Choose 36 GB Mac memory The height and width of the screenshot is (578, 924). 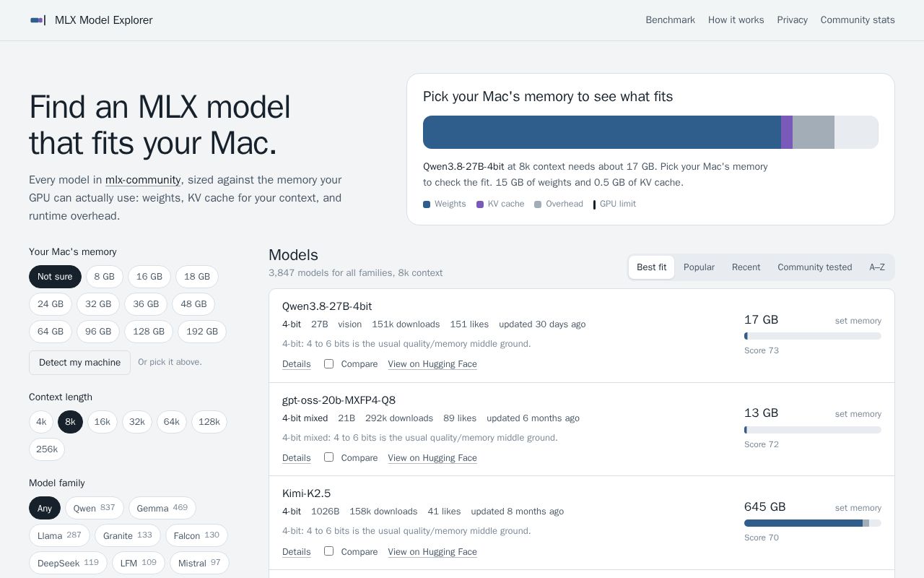[x=146, y=304]
